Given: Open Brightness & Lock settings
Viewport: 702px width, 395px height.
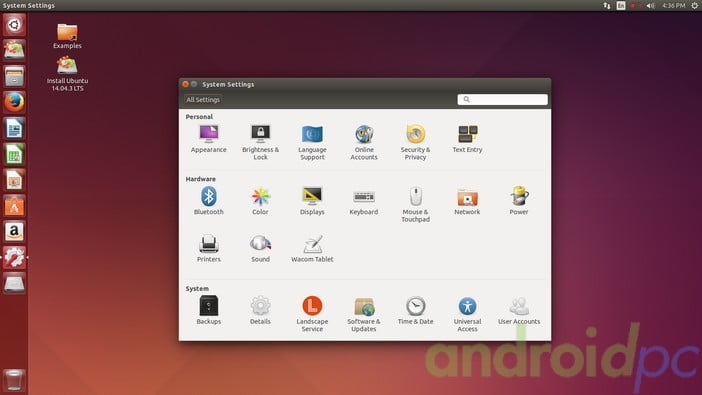Looking at the screenshot, I should (261, 143).
